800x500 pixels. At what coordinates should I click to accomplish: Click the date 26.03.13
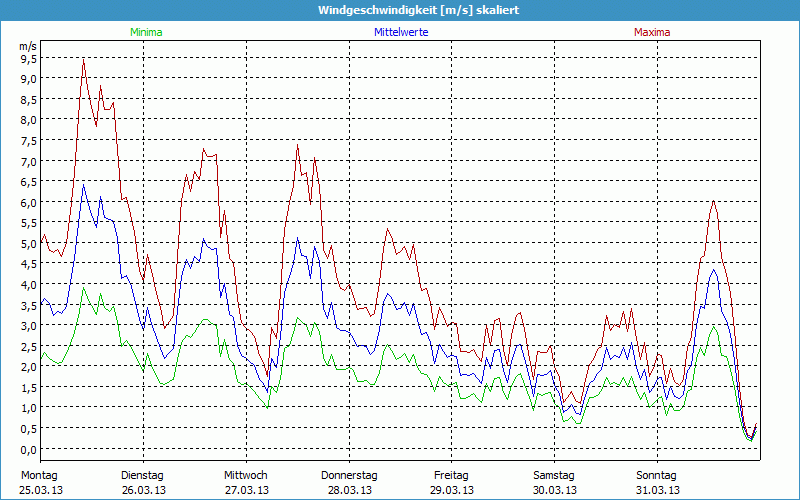pos(144,490)
